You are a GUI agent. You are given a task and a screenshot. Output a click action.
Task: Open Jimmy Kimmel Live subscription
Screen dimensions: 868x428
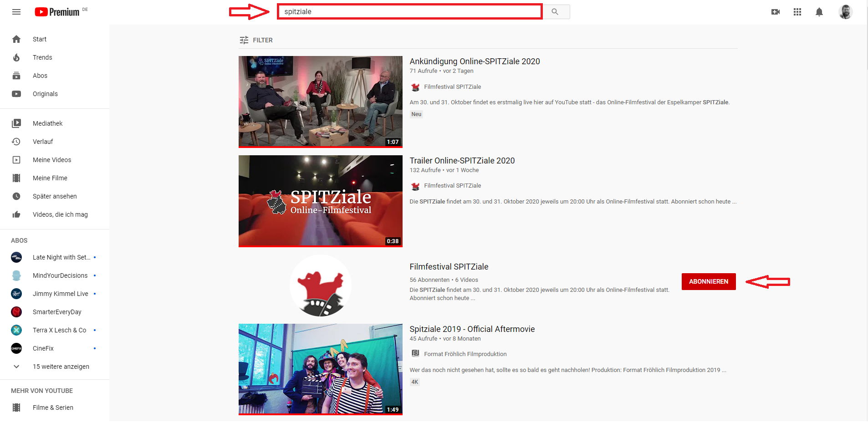pyautogui.click(x=55, y=294)
